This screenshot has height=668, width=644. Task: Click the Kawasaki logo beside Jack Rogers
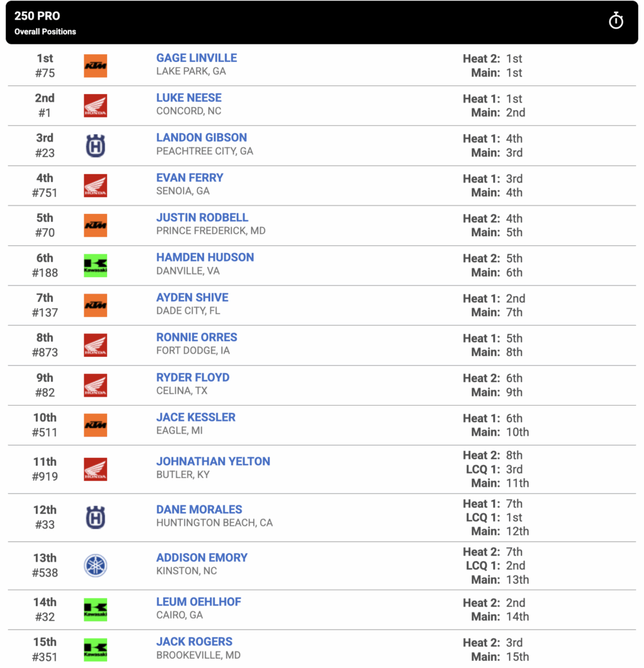(95, 650)
